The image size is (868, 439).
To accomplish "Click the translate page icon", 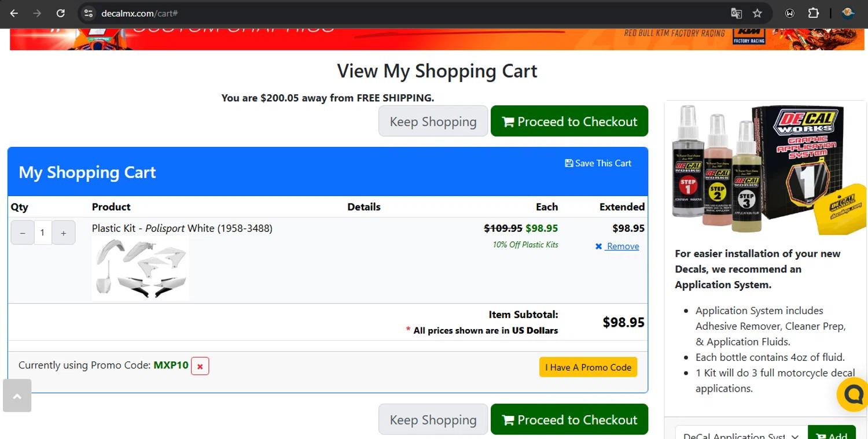I will [736, 13].
